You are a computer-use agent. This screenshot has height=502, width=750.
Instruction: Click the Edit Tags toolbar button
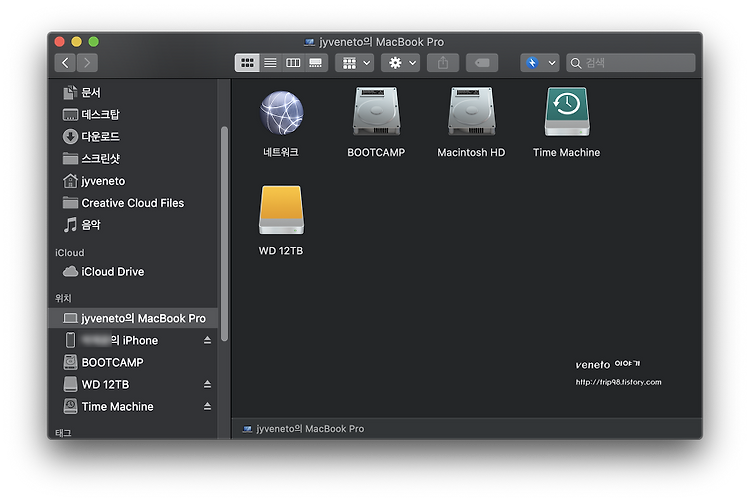coord(482,63)
